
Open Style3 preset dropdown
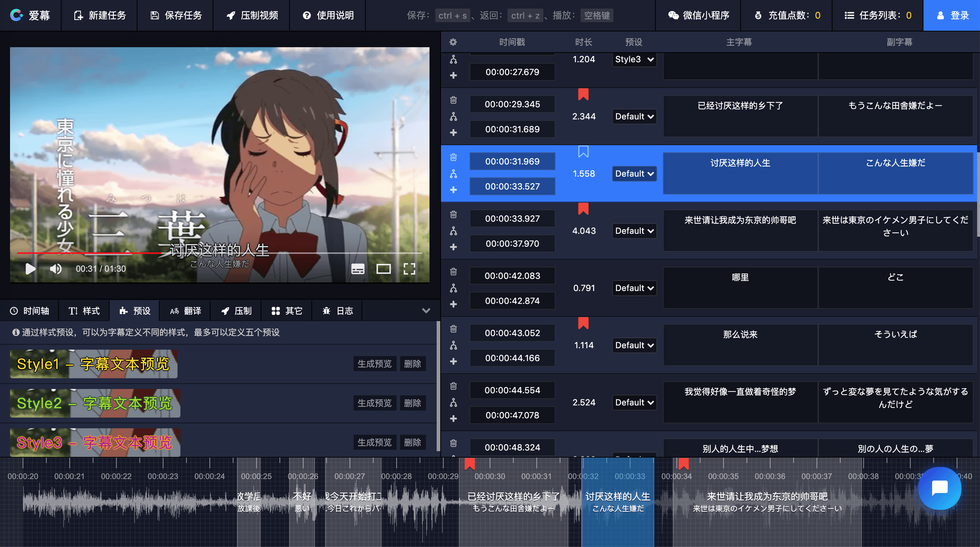(x=634, y=59)
